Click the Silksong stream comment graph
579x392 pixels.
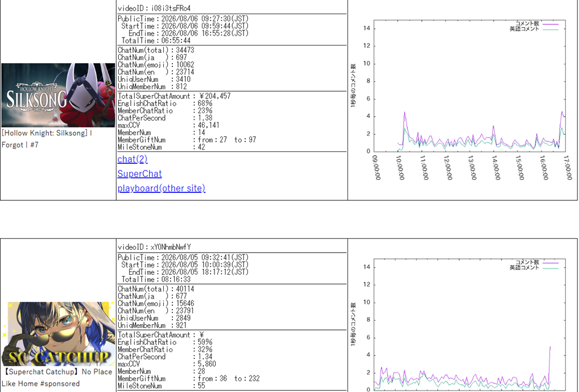[462, 100]
